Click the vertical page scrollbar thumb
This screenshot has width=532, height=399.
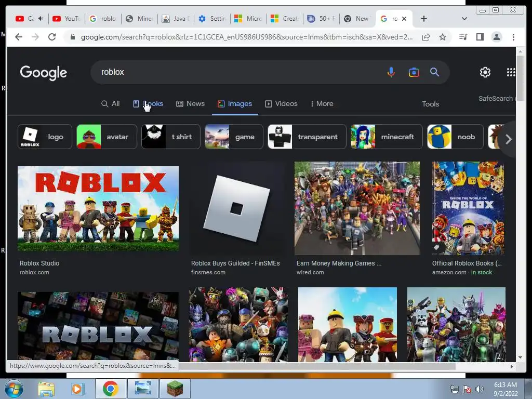point(520,77)
